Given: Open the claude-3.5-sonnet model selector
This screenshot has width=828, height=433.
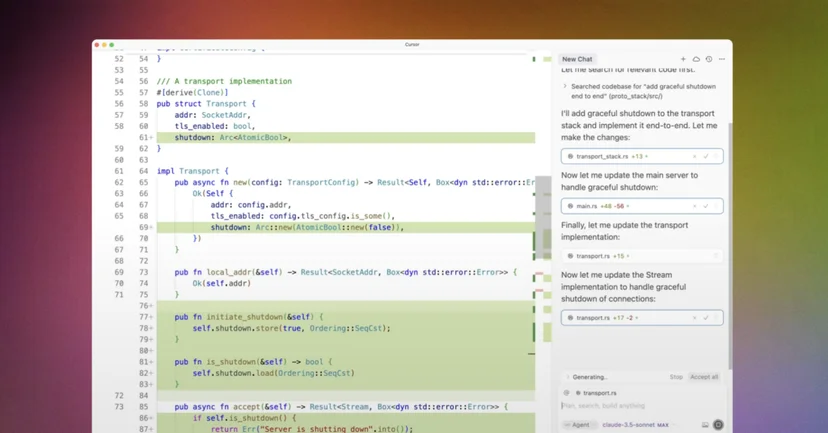Looking at the screenshot, I should coord(635,425).
